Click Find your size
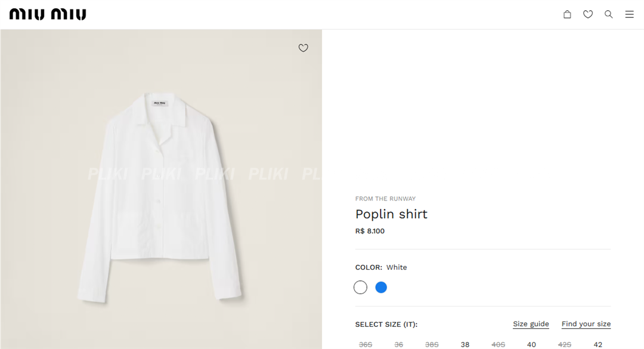 (586, 323)
